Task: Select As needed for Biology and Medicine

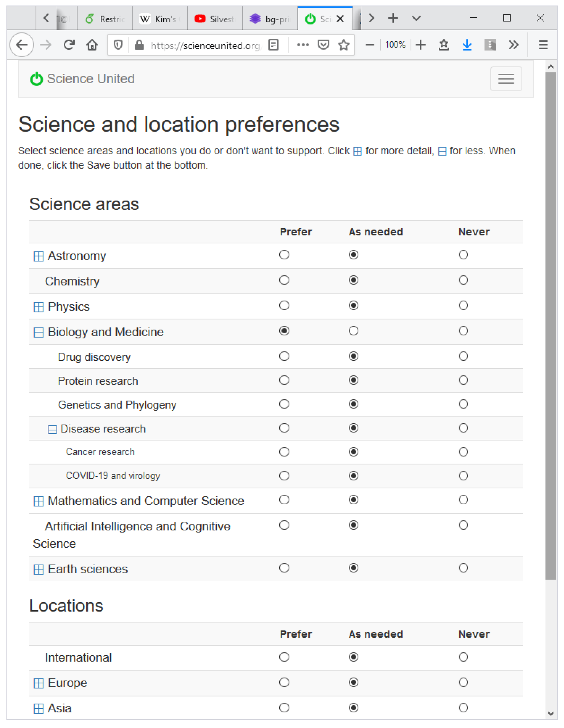Action: point(354,331)
